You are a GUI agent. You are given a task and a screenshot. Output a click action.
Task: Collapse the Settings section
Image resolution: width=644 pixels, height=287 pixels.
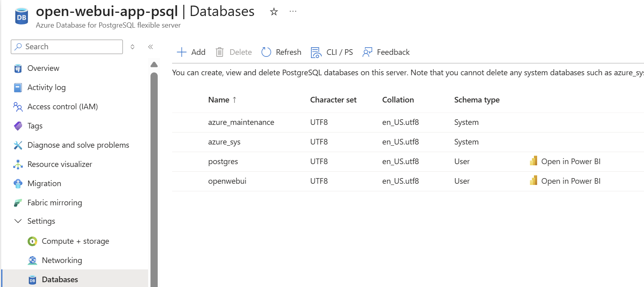(x=18, y=221)
